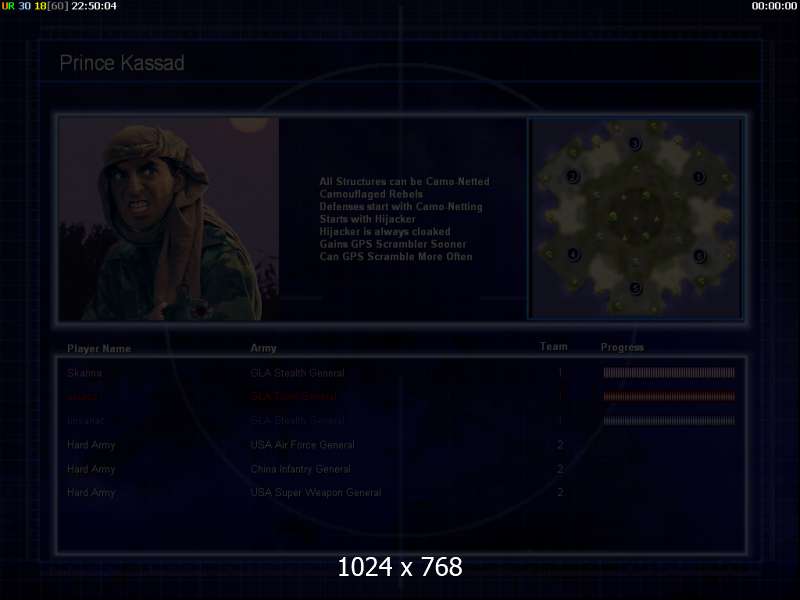Click the Player Name column header
Image resolution: width=800 pixels, height=600 pixels.
click(99, 348)
